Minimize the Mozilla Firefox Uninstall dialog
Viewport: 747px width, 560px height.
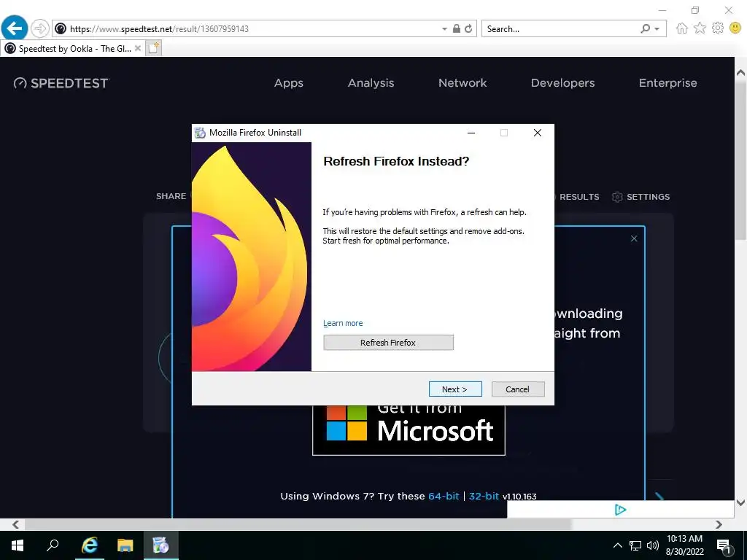[x=471, y=133]
